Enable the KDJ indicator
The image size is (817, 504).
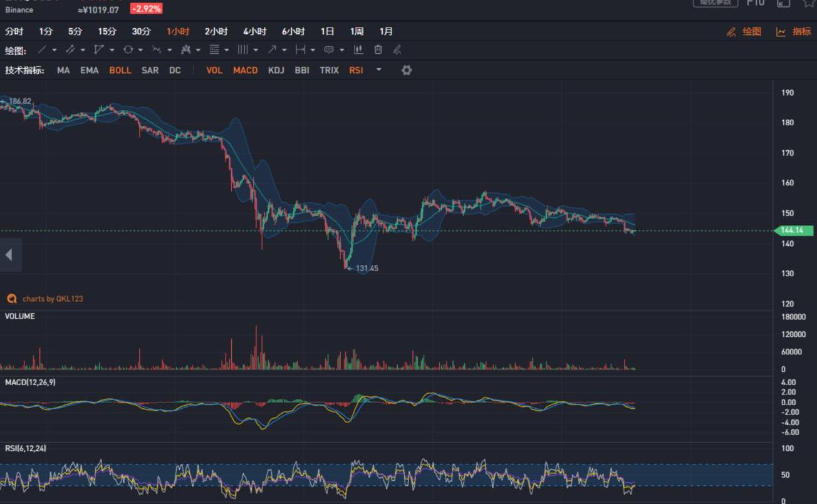[x=276, y=70]
